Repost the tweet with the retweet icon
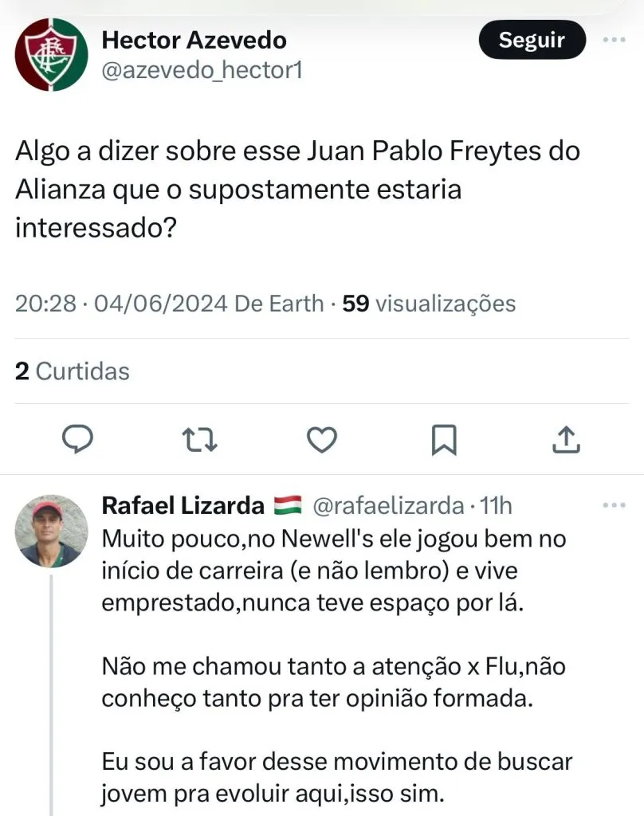This screenshot has height=816, width=644. 200,439
